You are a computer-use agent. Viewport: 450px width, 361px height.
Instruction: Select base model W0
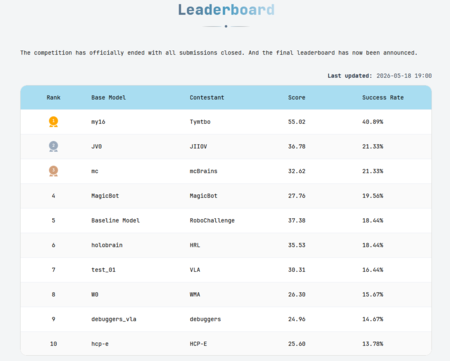click(95, 295)
